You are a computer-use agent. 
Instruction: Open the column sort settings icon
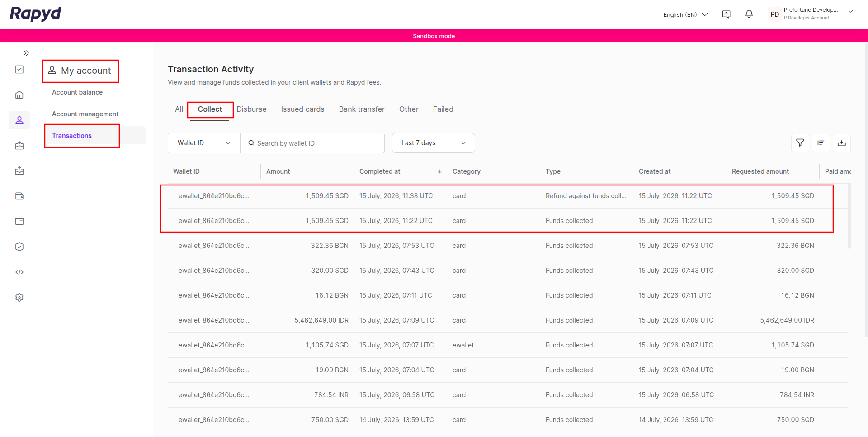click(821, 143)
